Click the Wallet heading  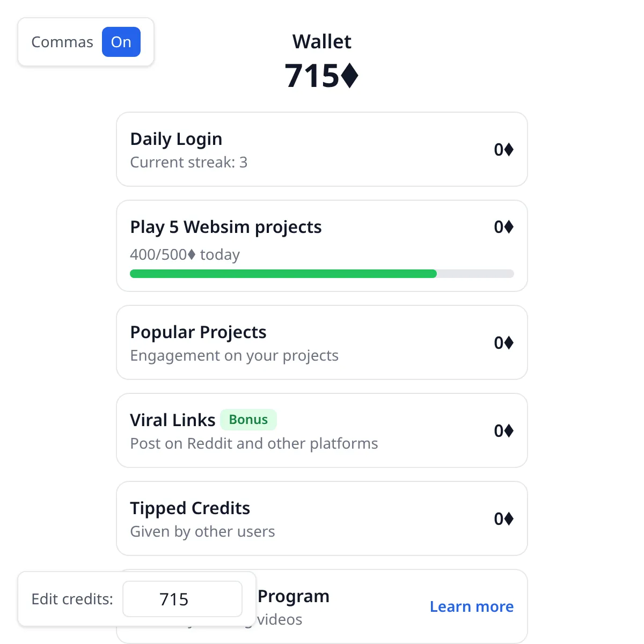[x=322, y=41]
